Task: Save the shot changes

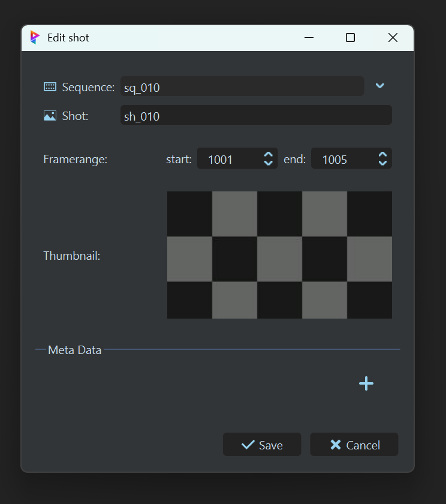Action: [x=262, y=445]
